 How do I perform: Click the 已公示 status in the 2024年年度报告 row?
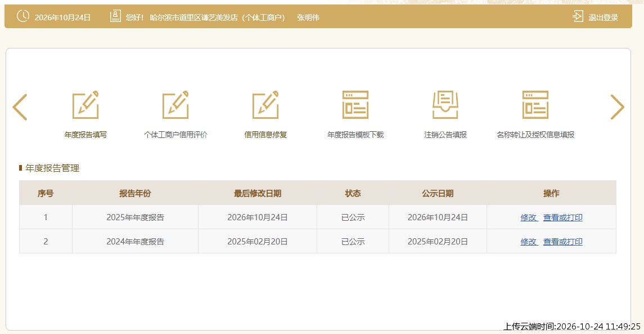point(353,242)
